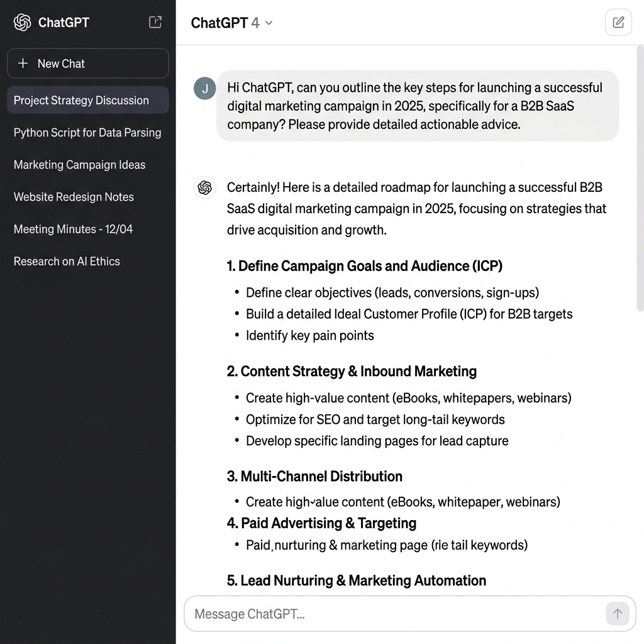Click the heading "3. Multi-Channel Distribution"
This screenshot has width=644, height=644.
314,476
